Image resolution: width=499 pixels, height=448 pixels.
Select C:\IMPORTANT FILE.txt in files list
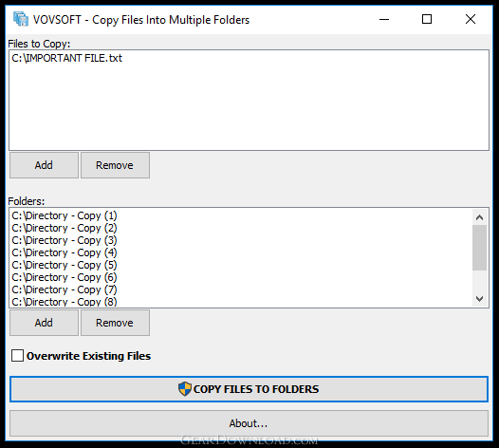(66, 58)
